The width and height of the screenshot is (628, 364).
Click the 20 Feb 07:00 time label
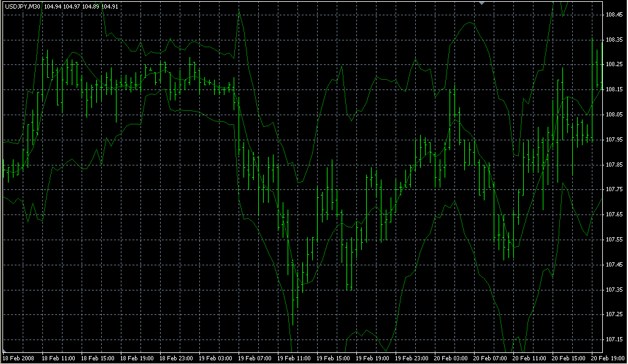point(490,358)
